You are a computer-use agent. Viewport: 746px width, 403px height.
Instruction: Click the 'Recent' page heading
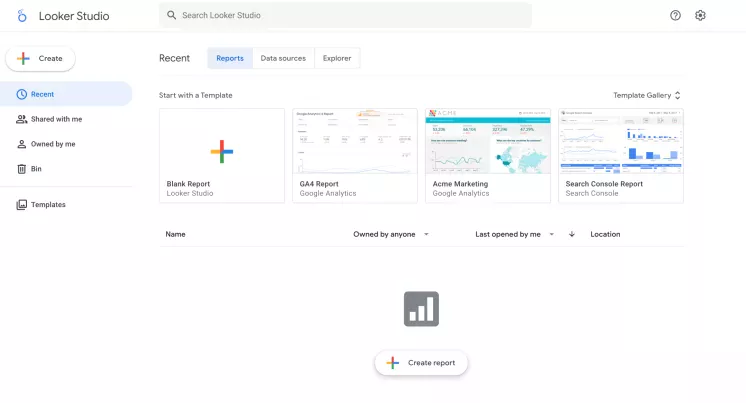174,58
